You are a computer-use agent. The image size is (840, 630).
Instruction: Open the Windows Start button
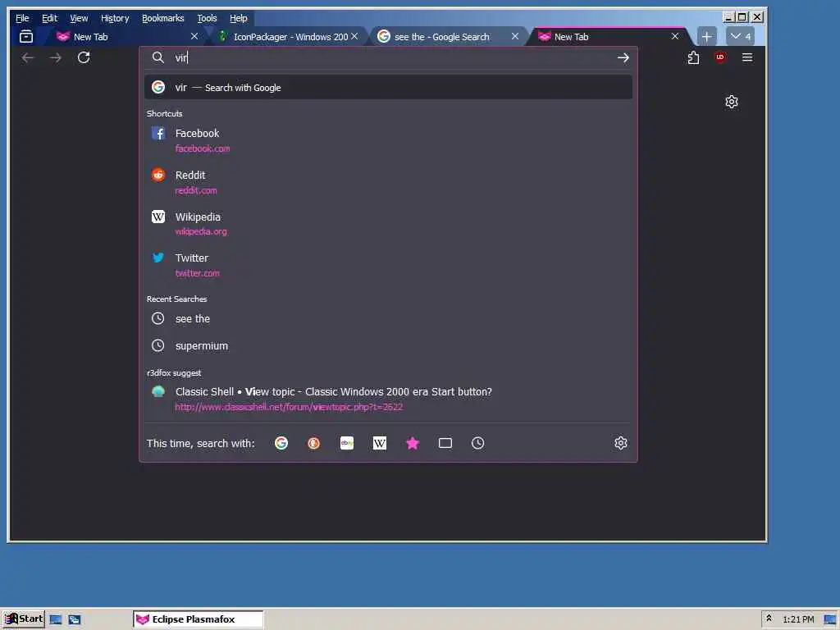click(23, 619)
